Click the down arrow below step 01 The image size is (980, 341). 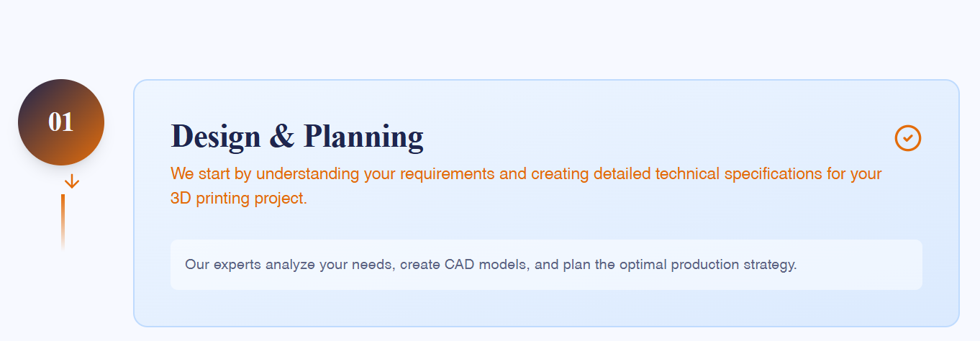pyautogui.click(x=71, y=181)
